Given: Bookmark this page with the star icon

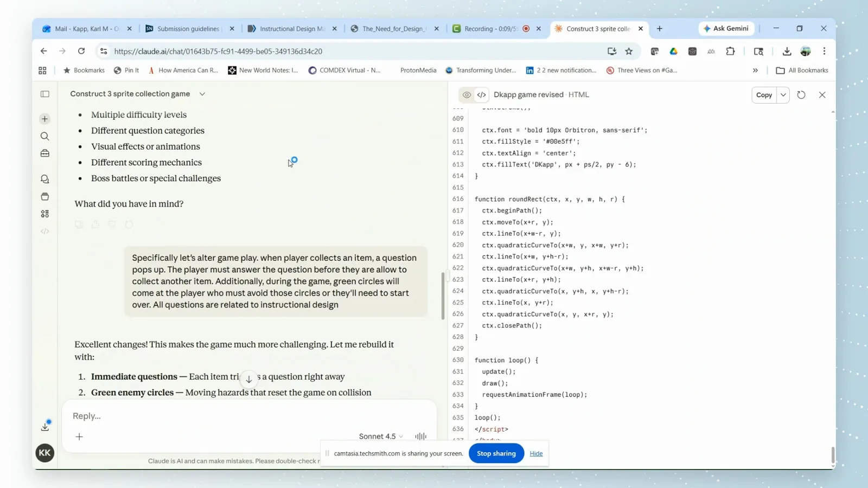Looking at the screenshot, I should pyautogui.click(x=629, y=51).
